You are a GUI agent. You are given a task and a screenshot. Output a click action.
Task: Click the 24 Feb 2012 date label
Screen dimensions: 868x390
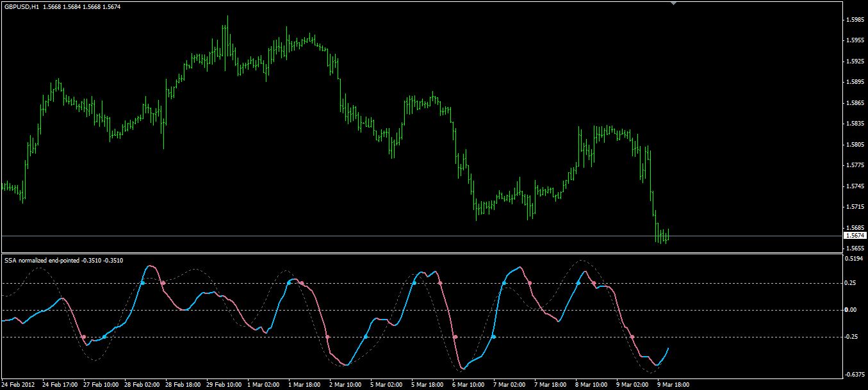[18, 386]
